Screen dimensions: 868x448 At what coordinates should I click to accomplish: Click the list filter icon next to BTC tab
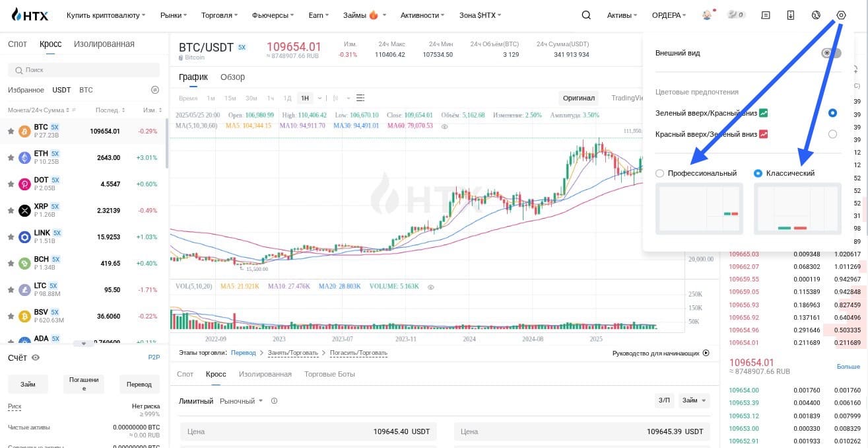click(x=154, y=90)
